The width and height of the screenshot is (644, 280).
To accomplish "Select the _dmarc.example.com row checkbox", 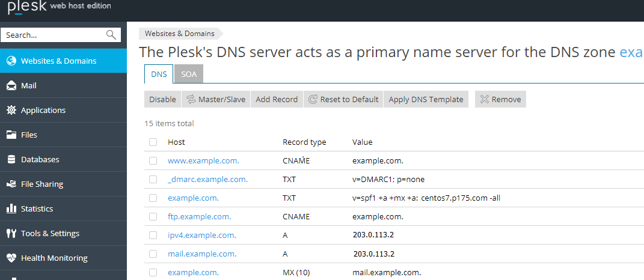I will 153,180.
